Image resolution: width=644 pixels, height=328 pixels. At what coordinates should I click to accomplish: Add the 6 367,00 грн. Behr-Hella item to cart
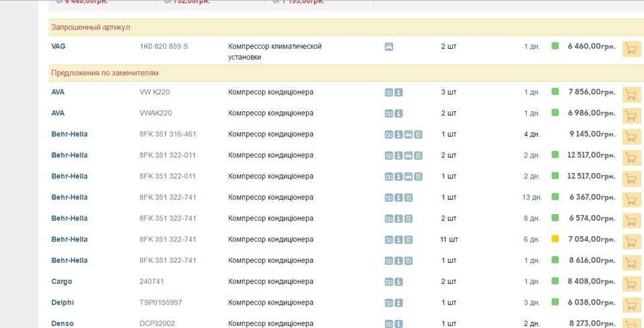coord(631,200)
